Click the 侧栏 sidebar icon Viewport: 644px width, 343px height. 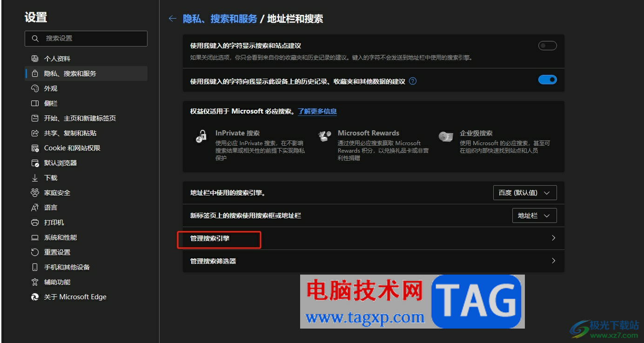coord(35,103)
